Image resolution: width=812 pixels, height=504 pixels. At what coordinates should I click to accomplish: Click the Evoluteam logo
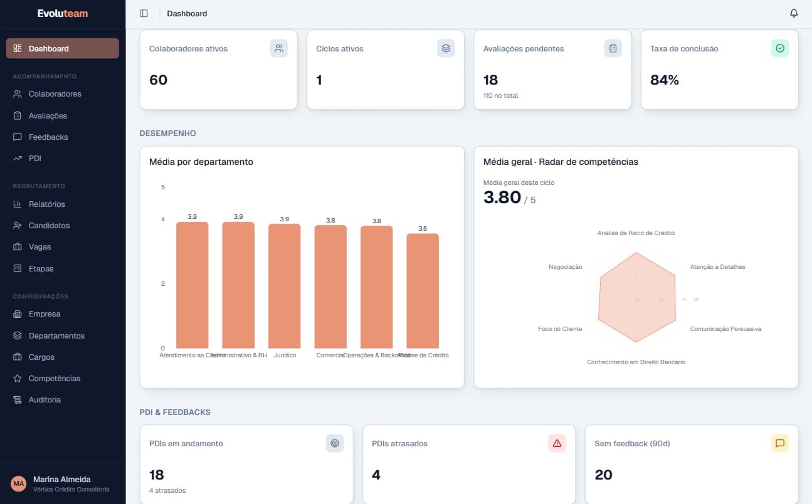[x=63, y=13]
